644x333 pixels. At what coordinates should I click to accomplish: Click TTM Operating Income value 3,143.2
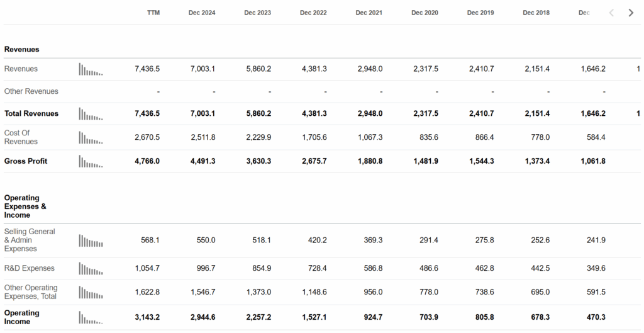[x=147, y=317]
